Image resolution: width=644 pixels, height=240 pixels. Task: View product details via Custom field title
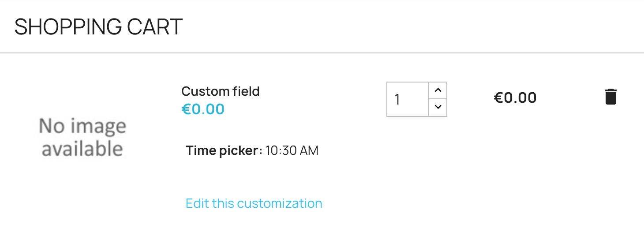tap(220, 91)
